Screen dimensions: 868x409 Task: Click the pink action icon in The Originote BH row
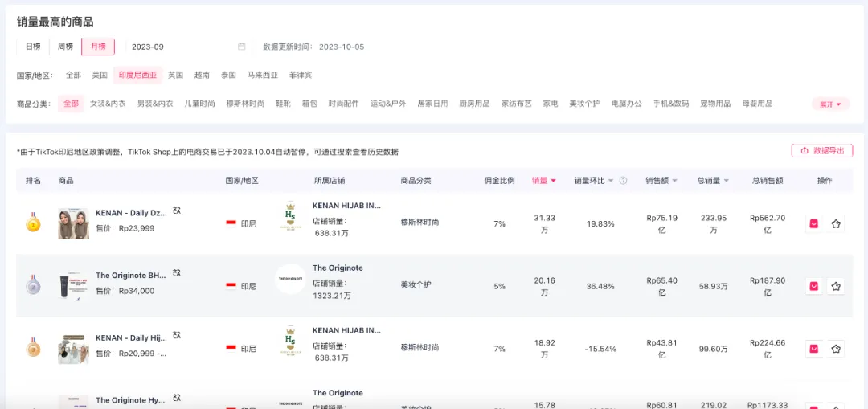point(813,286)
